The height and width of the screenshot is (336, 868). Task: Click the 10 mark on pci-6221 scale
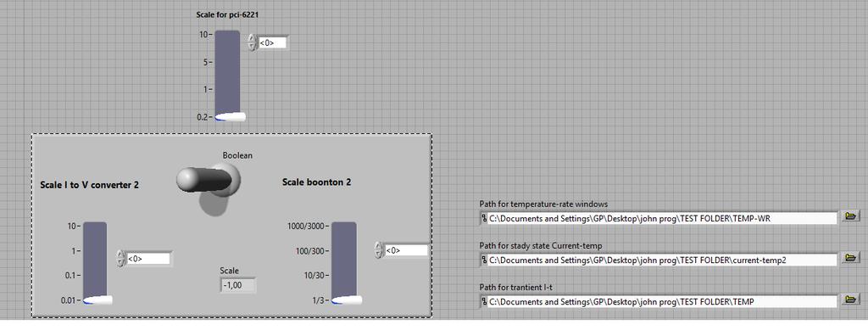pyautogui.click(x=203, y=35)
